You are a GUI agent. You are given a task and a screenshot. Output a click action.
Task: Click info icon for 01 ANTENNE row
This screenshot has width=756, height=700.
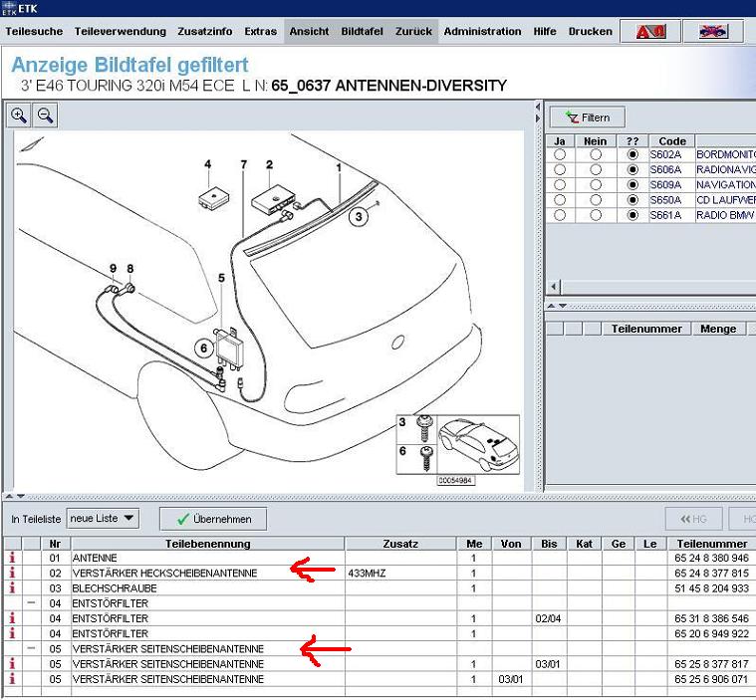12,558
